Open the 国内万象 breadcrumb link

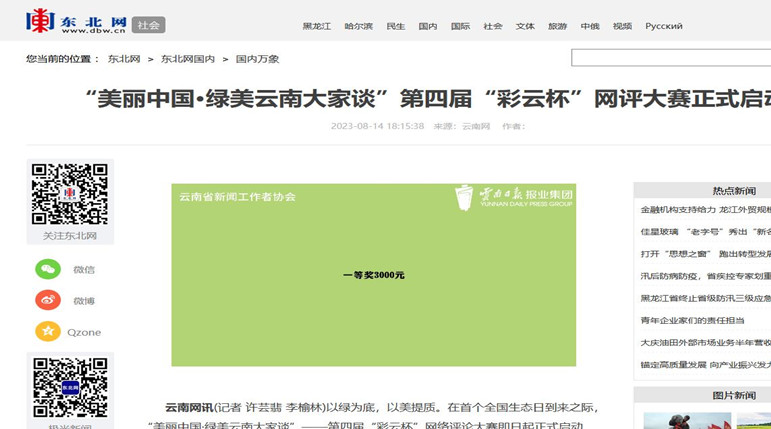click(257, 59)
